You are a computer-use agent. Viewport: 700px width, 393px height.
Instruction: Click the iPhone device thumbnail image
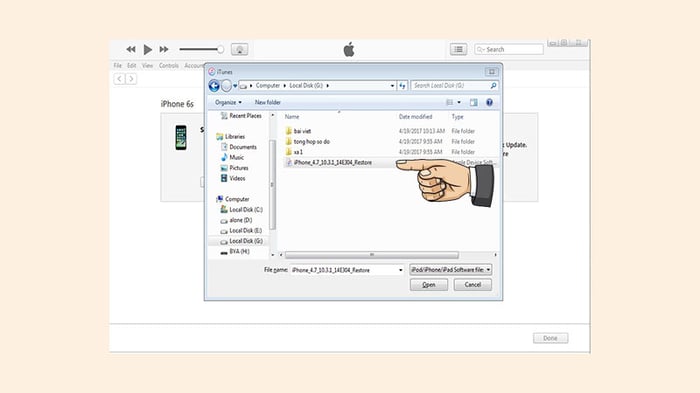pyautogui.click(x=181, y=138)
